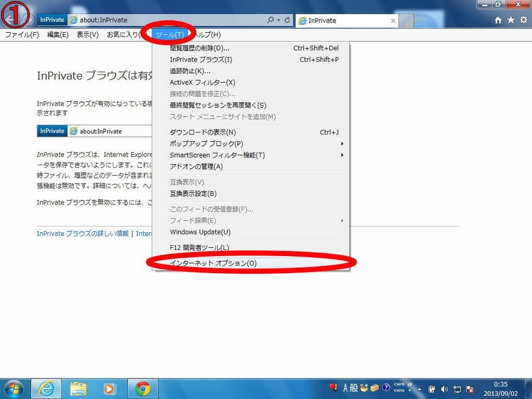Image resolution: width=532 pixels, height=399 pixels.
Task: Click the InPrivate badge in the address bar
Action: [x=52, y=20]
